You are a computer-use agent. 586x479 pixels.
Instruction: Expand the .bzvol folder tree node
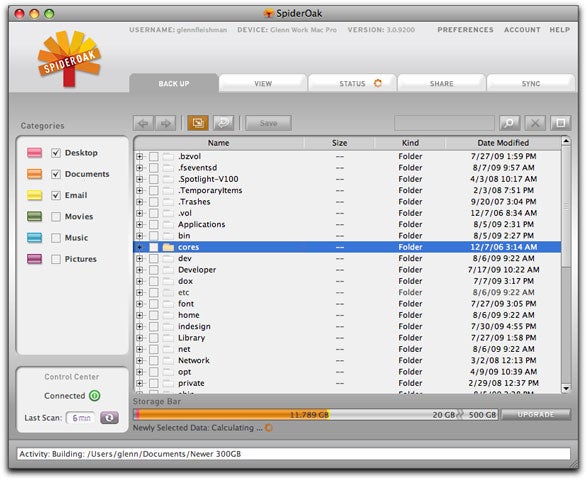tap(139, 157)
